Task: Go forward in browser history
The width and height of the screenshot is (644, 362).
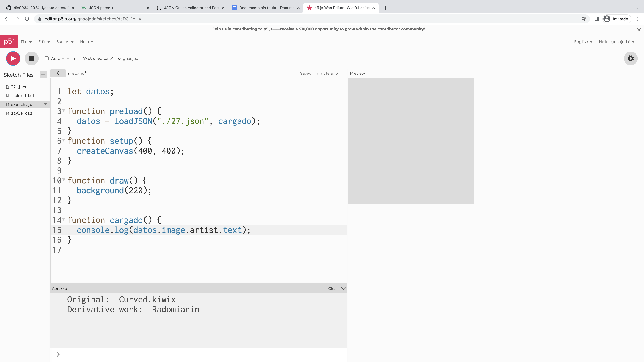Action: point(17,19)
